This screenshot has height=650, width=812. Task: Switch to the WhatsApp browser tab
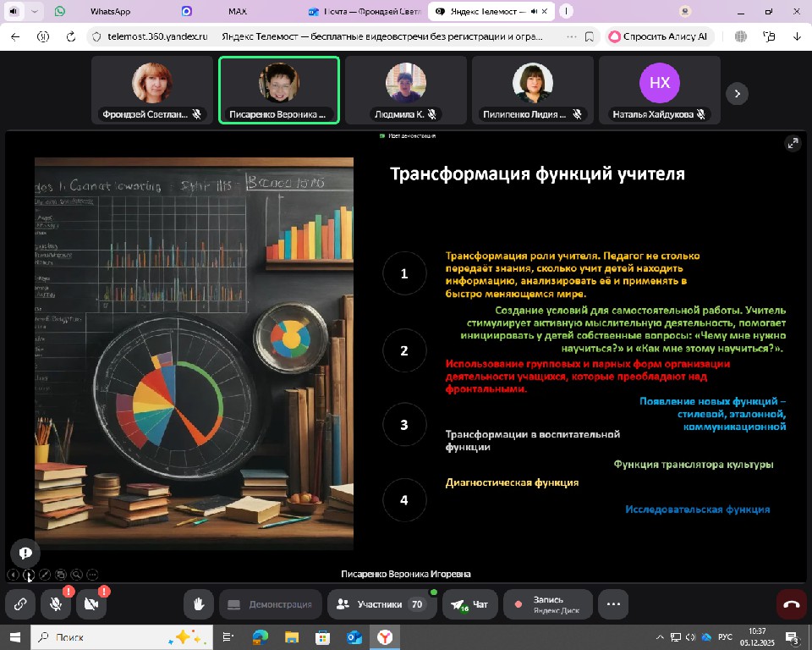110,12
